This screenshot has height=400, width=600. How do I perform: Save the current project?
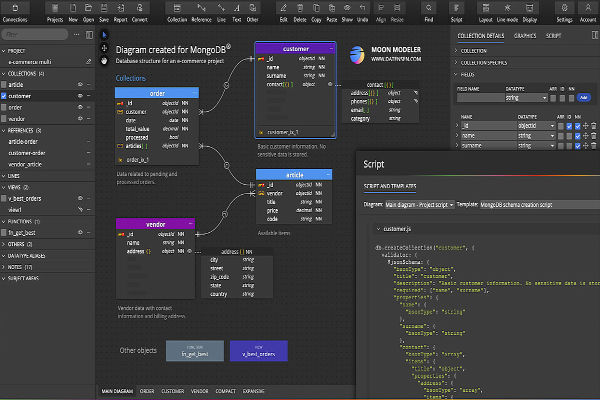point(104,13)
